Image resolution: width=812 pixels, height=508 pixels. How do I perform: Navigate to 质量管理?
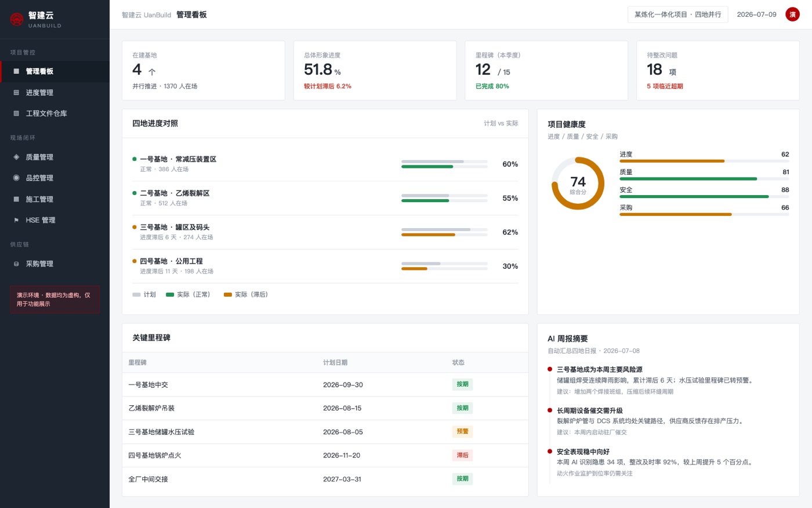point(55,157)
